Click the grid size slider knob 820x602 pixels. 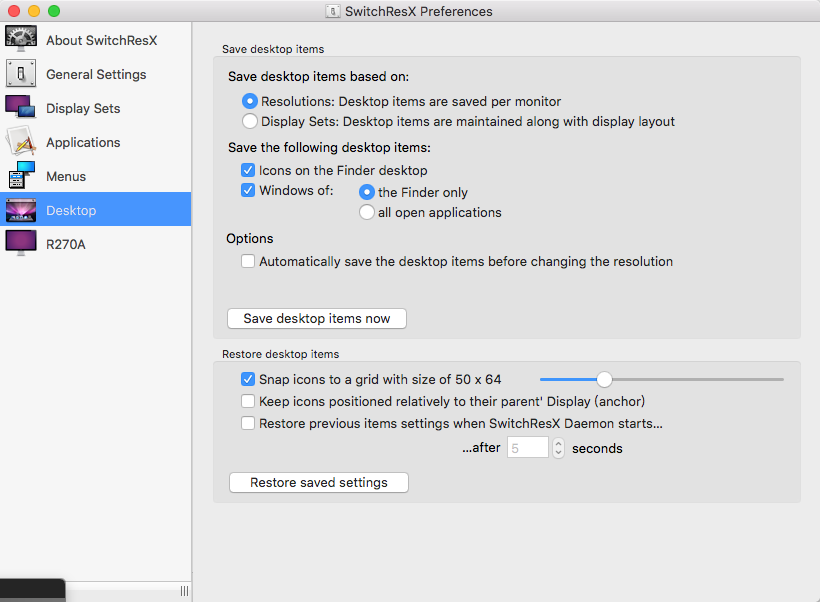point(604,379)
